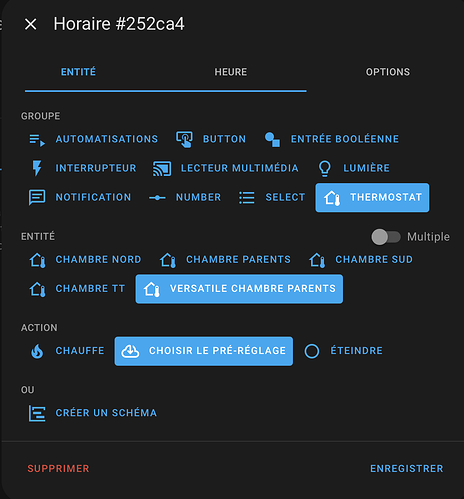Click the Chauffe flame icon
Screen dimensions: 464x499
(x=37, y=351)
